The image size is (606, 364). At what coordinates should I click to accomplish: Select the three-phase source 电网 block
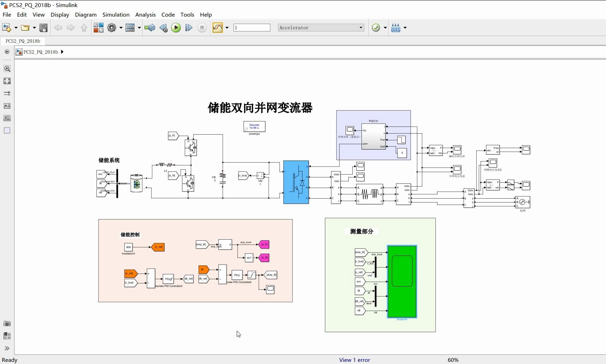[x=523, y=202]
